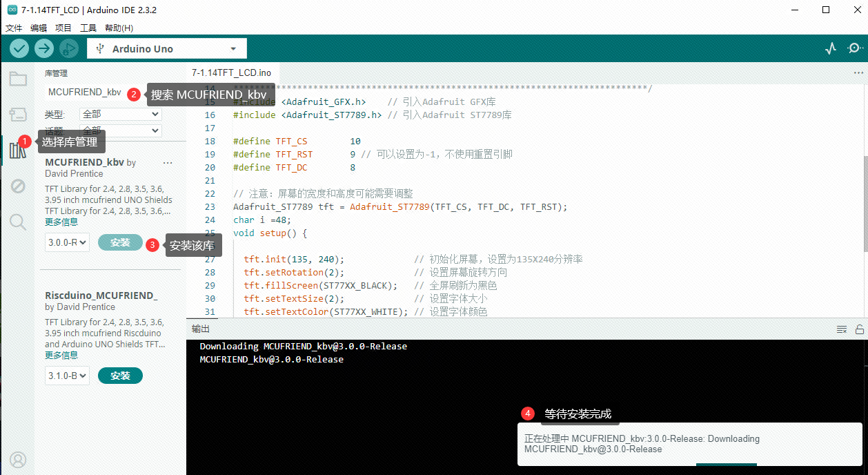Select the 7-1.14TFT_LCD.ino editor tab
This screenshot has width=868, height=475.
(232, 72)
